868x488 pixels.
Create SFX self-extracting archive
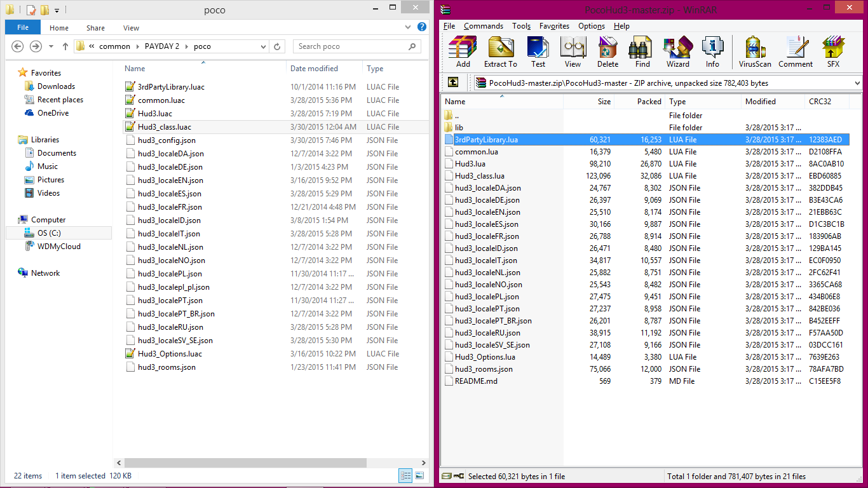833,51
